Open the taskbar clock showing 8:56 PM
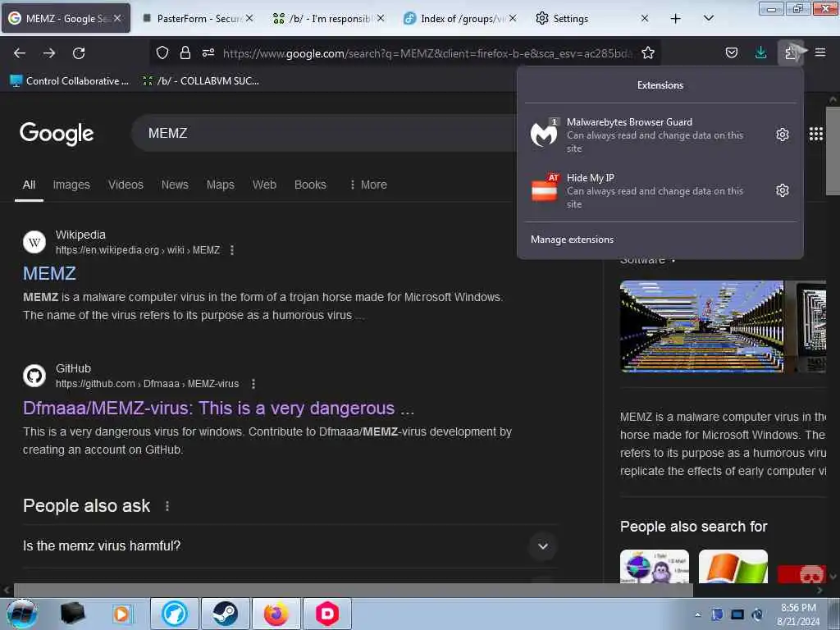840x630 pixels. click(798, 614)
